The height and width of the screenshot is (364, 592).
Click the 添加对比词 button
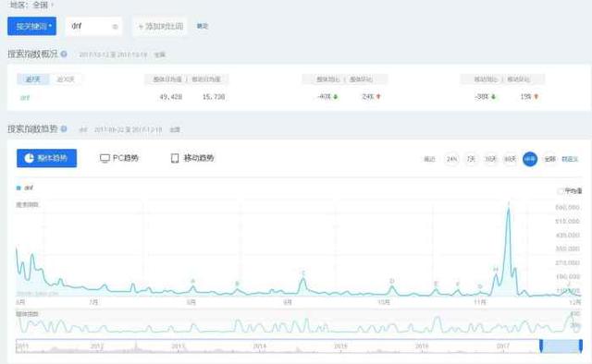160,27
